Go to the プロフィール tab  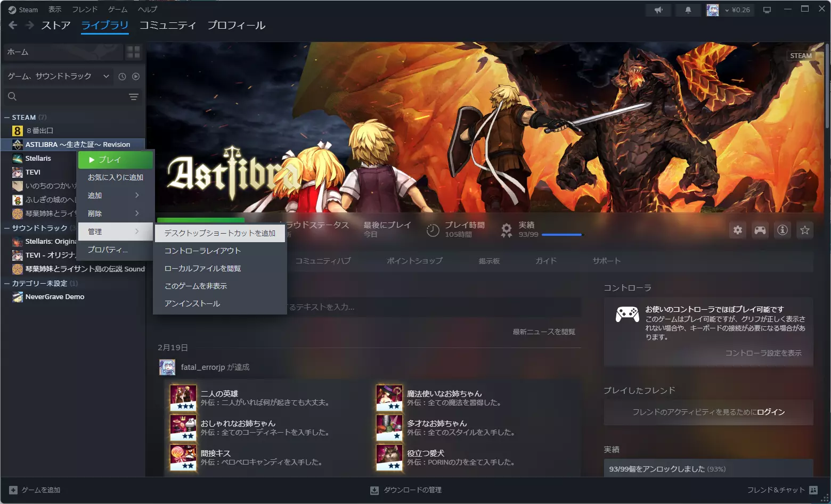coord(237,26)
